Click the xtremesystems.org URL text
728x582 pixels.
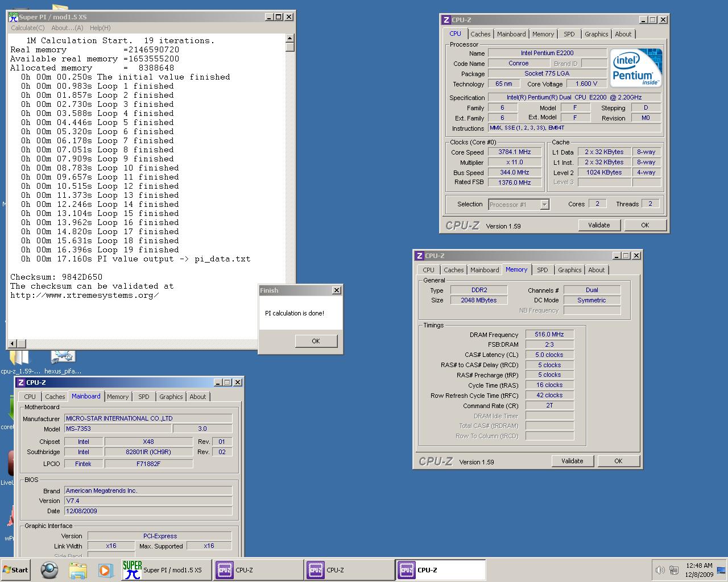[84, 296]
